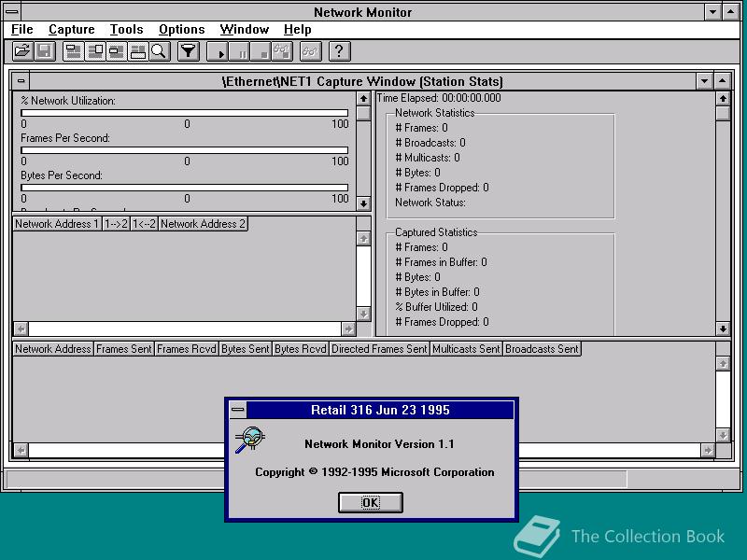Click the Bytes Sent column header

tap(245, 349)
